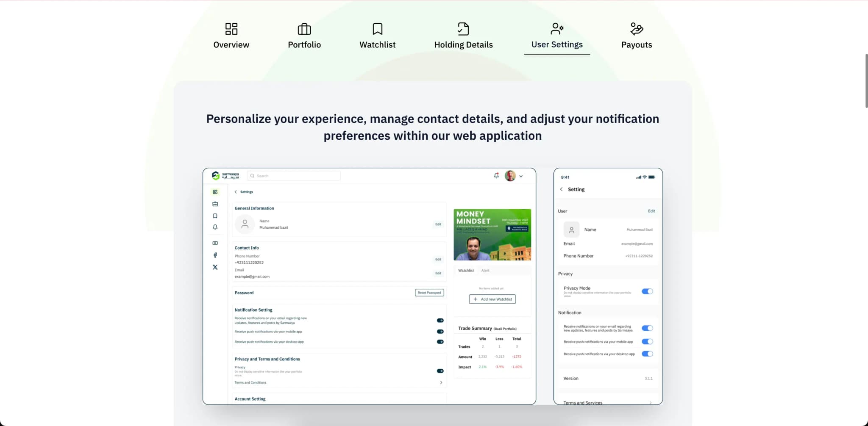This screenshot has height=426, width=868.
Task: Toggle mobile email notifications switch
Action: [647, 328]
